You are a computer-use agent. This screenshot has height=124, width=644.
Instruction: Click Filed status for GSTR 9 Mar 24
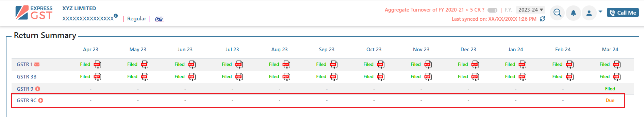[610, 89]
